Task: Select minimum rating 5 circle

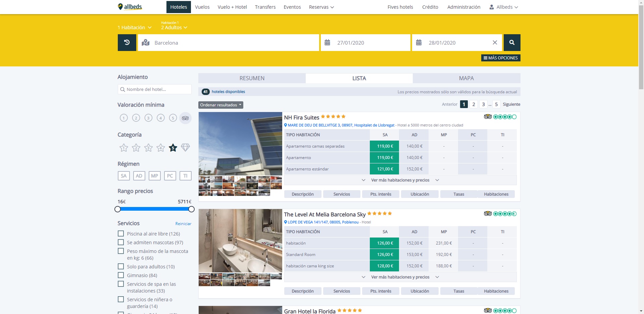Action: point(173,118)
